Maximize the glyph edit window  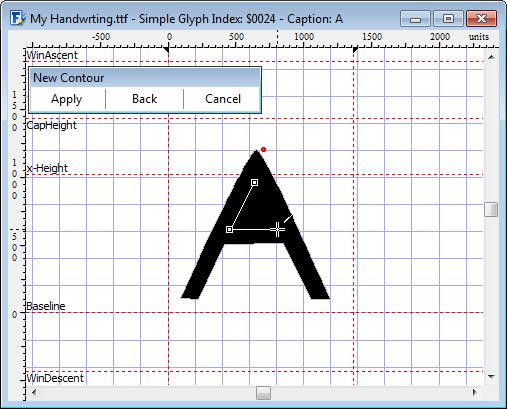pos(448,19)
